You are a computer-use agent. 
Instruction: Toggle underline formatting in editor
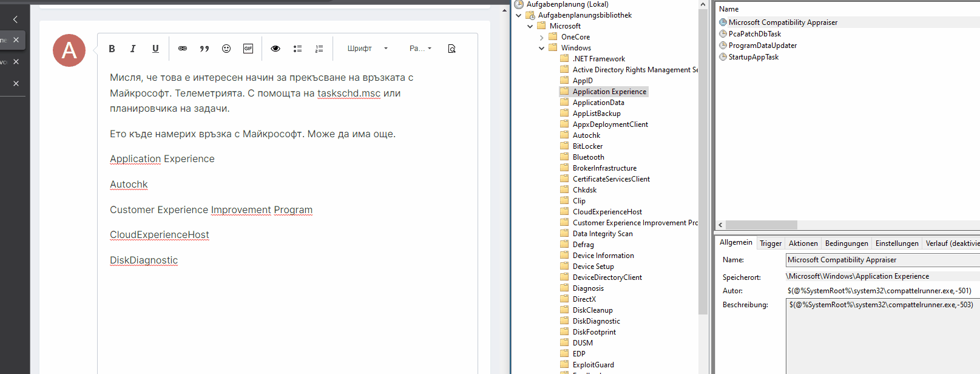pyautogui.click(x=155, y=49)
